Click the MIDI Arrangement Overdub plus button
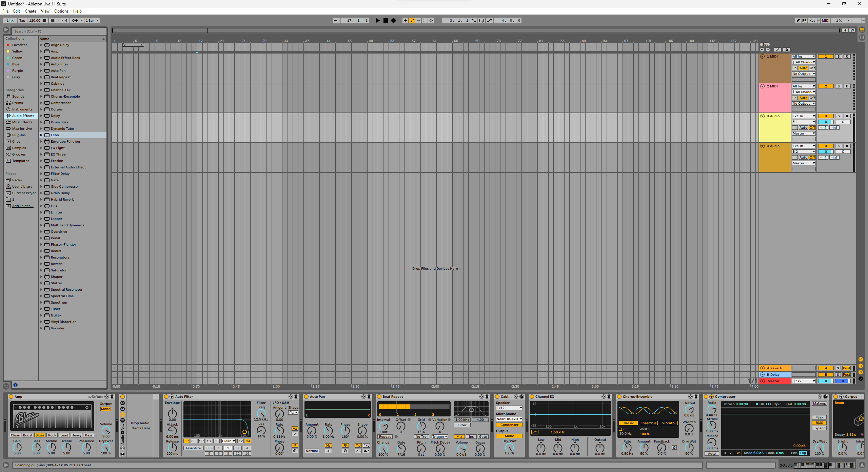This screenshot has width=868, height=472. [405, 20]
